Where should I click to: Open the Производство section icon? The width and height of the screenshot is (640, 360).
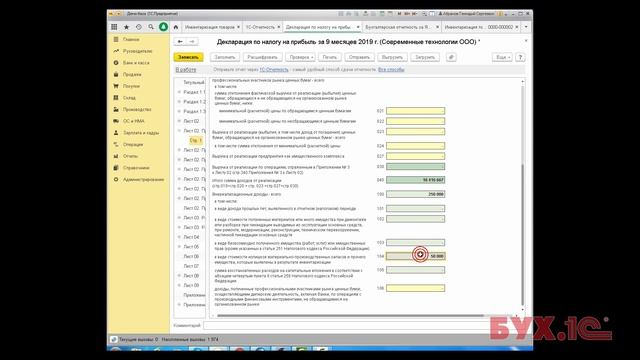click(116, 109)
